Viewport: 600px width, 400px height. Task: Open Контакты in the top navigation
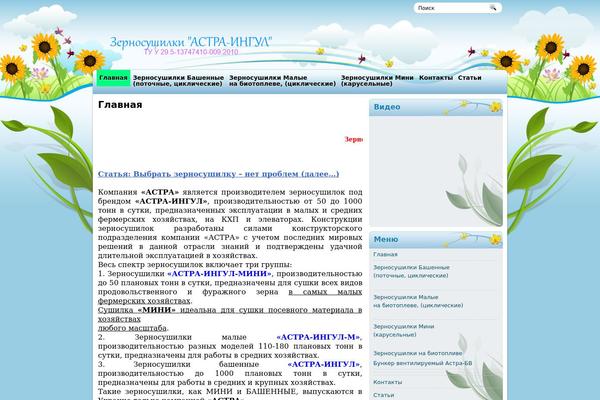click(435, 78)
